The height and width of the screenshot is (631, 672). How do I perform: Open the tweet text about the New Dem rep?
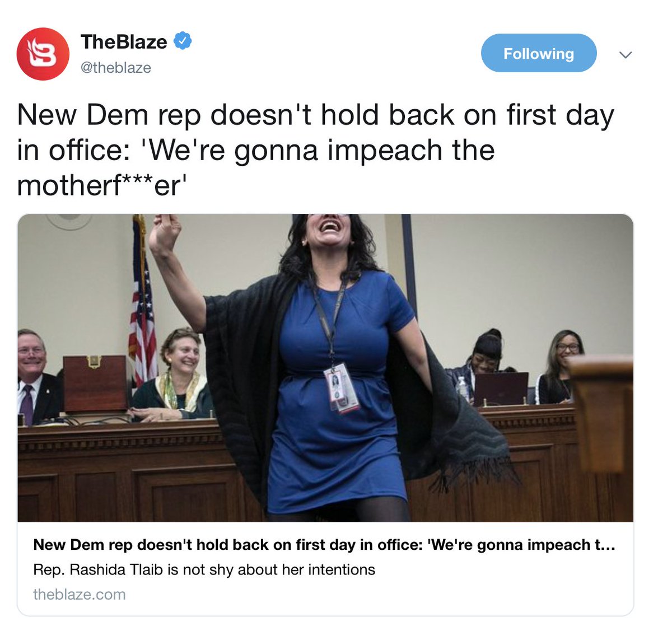(316, 149)
